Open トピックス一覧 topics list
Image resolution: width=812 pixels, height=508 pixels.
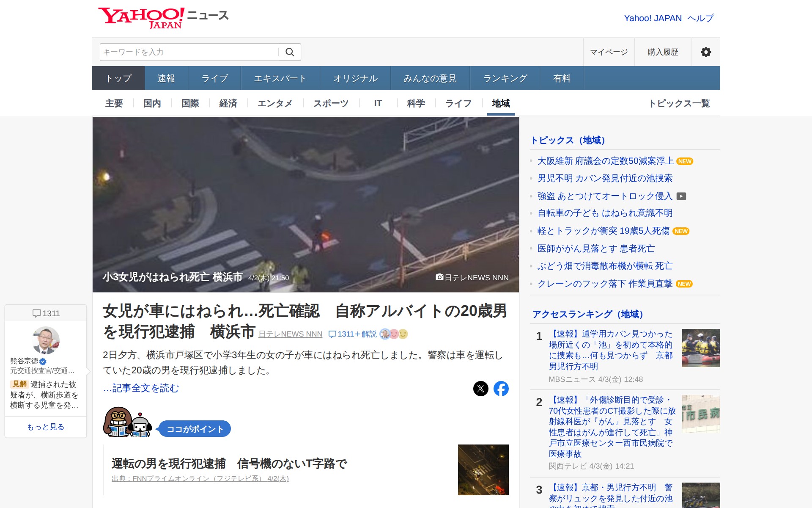coord(679,103)
